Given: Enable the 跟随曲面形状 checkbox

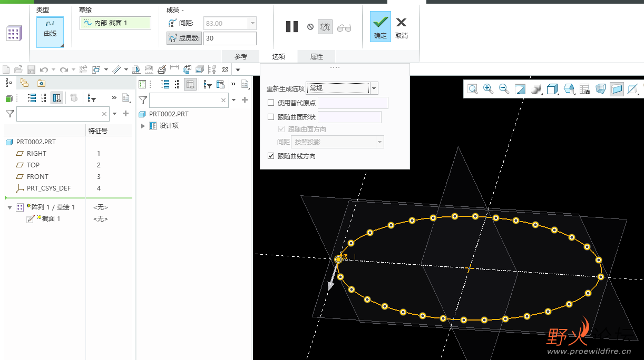Looking at the screenshot, I should click(x=271, y=117).
